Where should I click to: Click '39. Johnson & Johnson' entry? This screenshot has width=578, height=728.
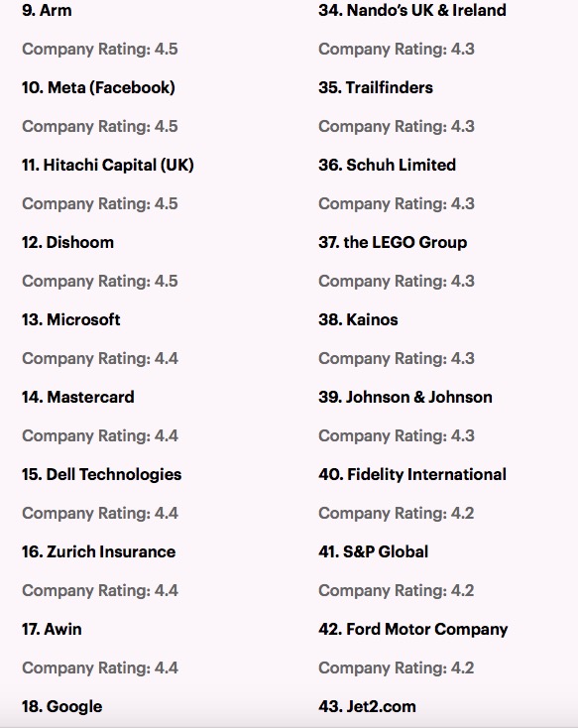click(x=405, y=397)
